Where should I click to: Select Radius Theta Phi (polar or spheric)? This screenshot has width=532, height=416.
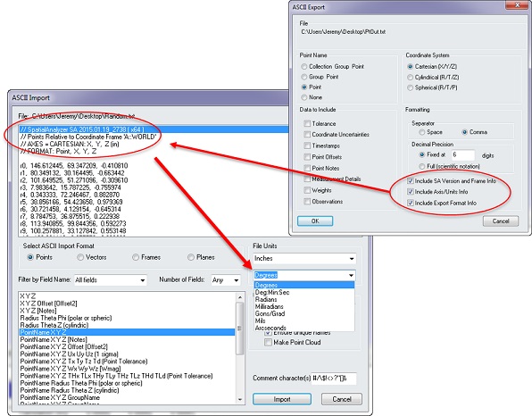click(127, 318)
